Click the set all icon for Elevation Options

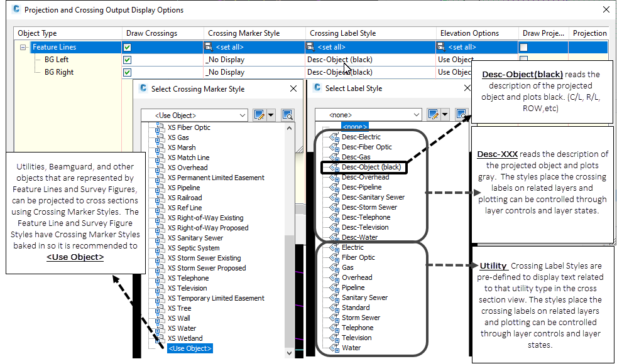click(440, 46)
